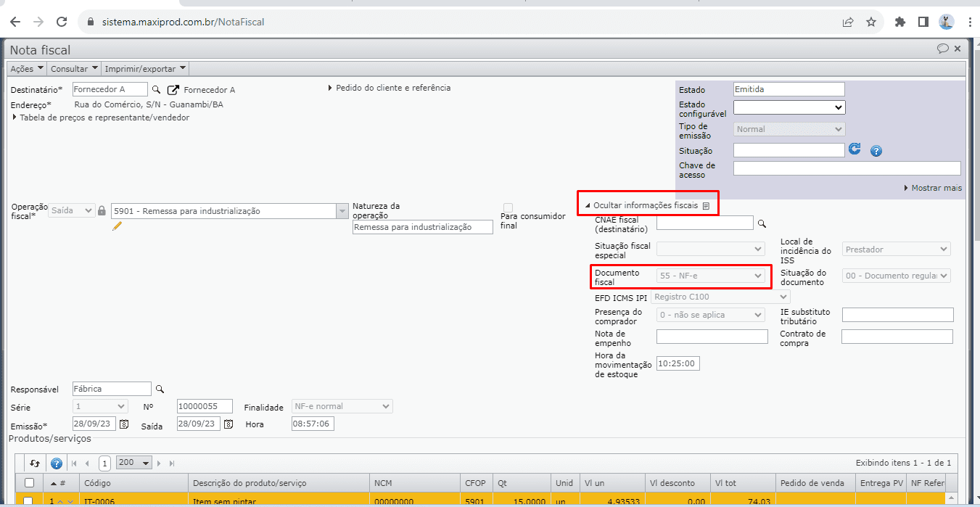Open the Finalidade NF-e normal dropdown
The height and width of the screenshot is (507, 980).
(x=342, y=406)
